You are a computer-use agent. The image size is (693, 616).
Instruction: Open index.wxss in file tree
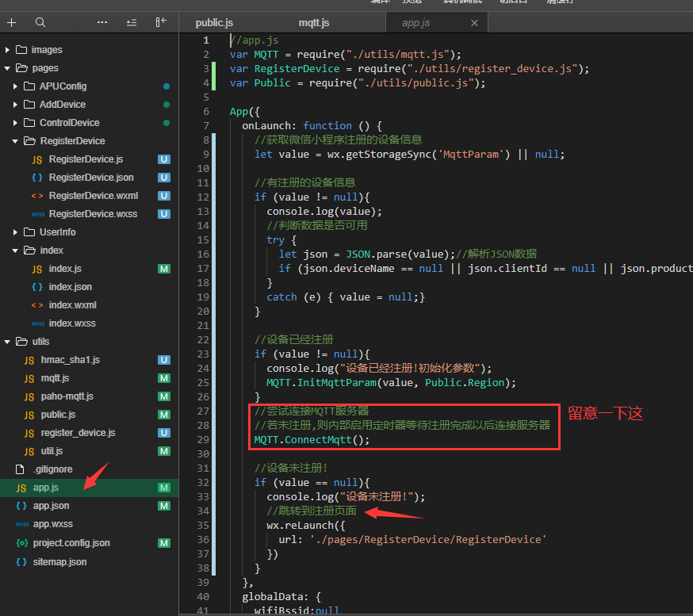tap(72, 323)
